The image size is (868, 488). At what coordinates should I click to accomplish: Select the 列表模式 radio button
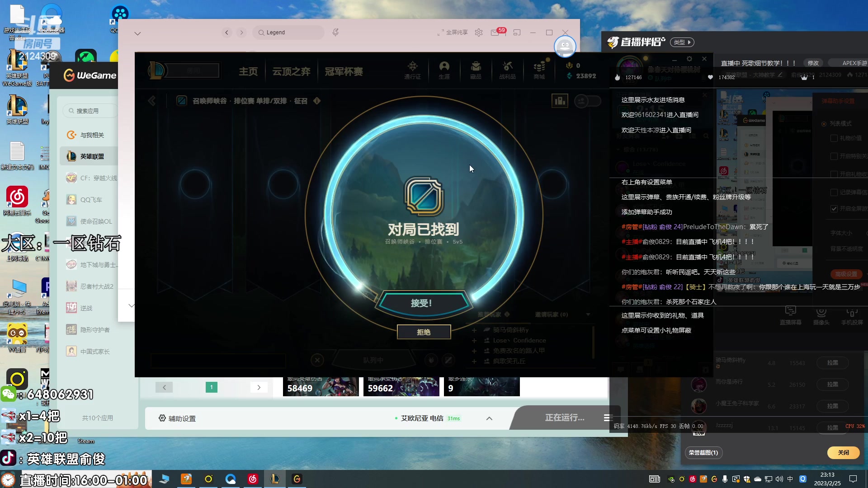point(824,124)
